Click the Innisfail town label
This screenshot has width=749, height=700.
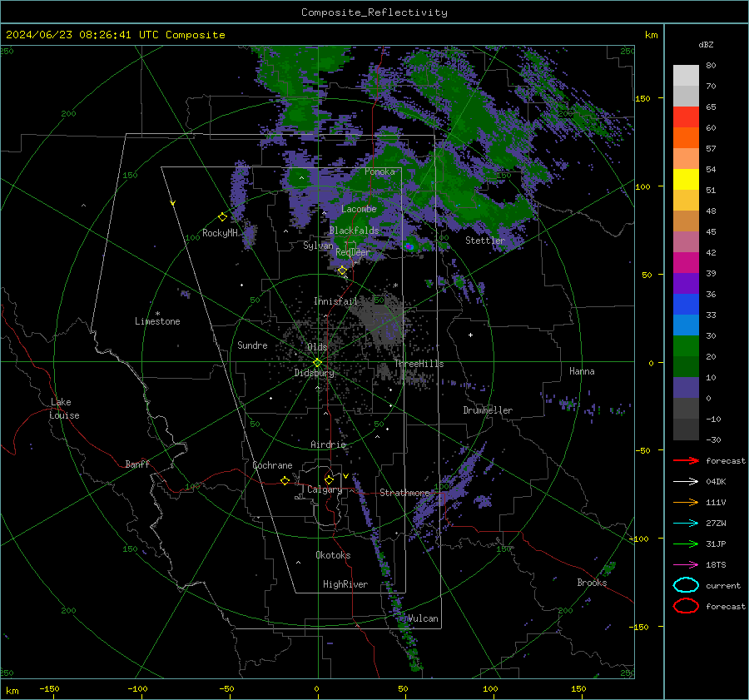coord(335,301)
